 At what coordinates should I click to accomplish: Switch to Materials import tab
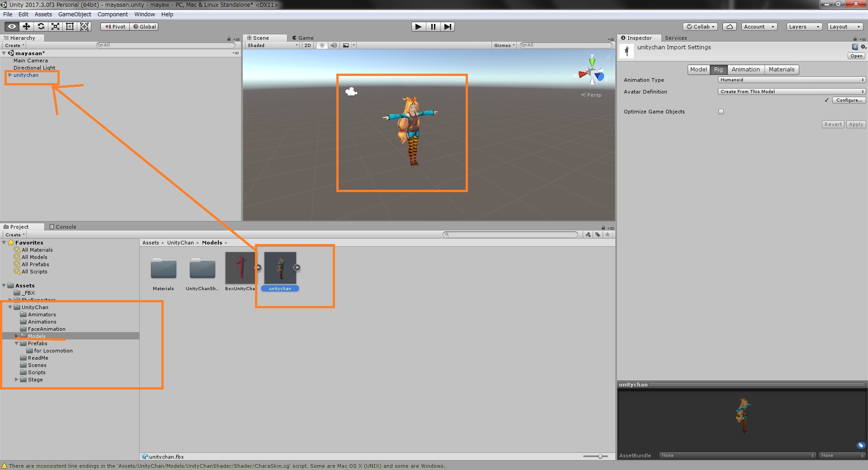coord(782,70)
